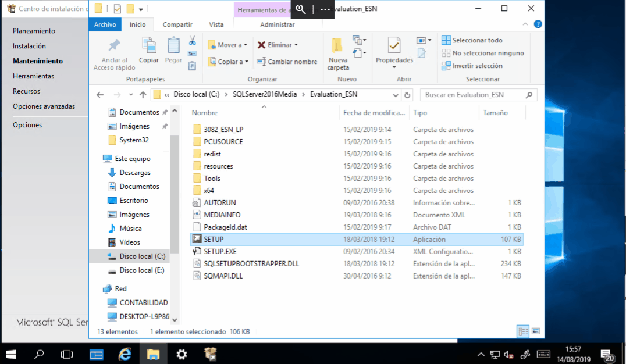Select Disco local (E:) in navigation pane
626x364 pixels.
(x=142, y=270)
